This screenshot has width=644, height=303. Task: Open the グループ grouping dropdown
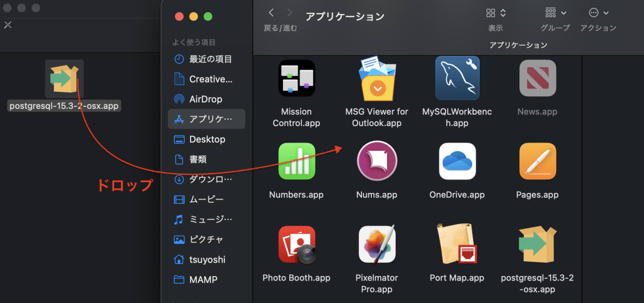(x=555, y=13)
